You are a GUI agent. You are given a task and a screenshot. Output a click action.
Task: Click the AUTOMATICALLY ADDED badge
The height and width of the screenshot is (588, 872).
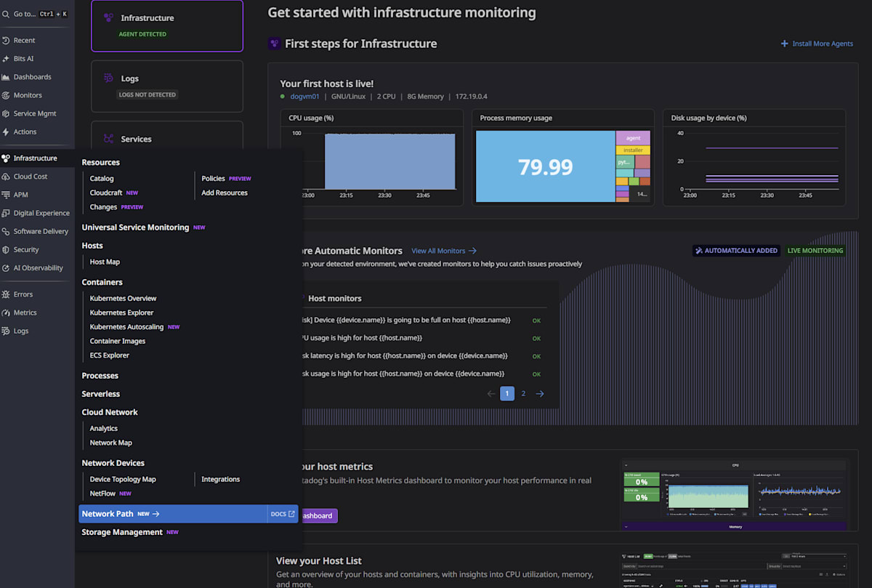(736, 251)
